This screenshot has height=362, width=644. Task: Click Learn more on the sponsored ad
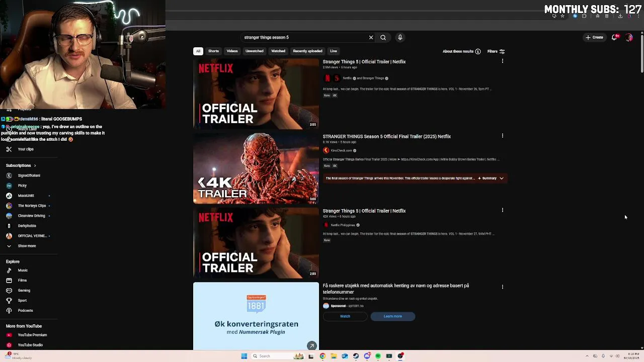[393, 316]
